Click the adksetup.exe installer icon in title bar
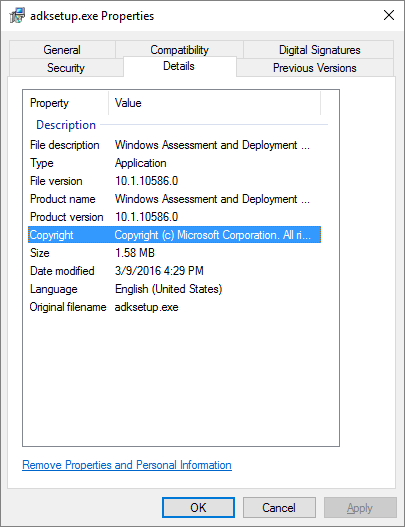The image size is (405, 527). [17, 16]
